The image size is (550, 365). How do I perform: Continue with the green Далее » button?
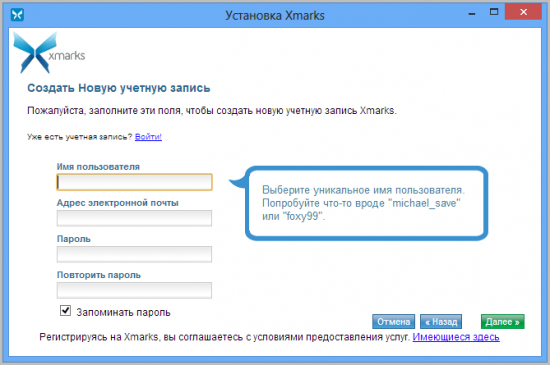click(503, 322)
